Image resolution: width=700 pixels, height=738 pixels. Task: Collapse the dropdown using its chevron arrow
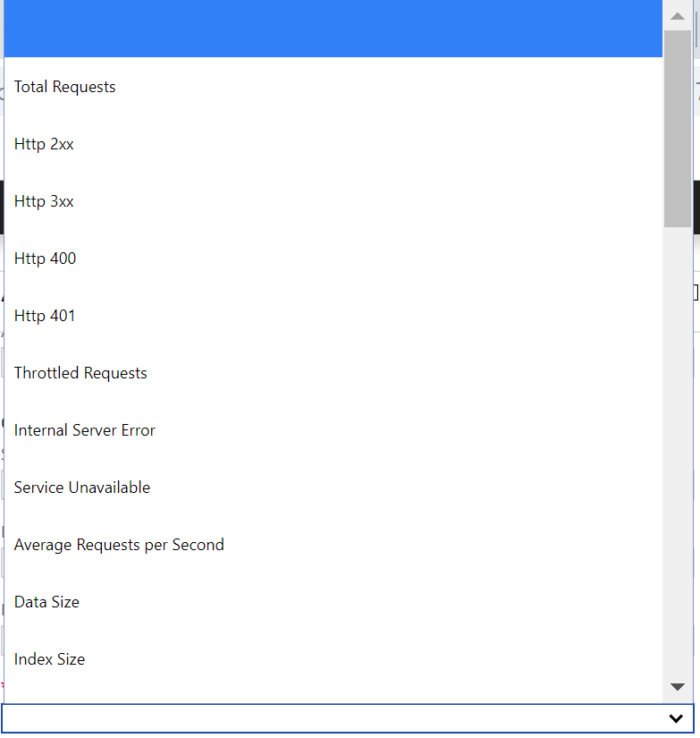tap(676, 718)
